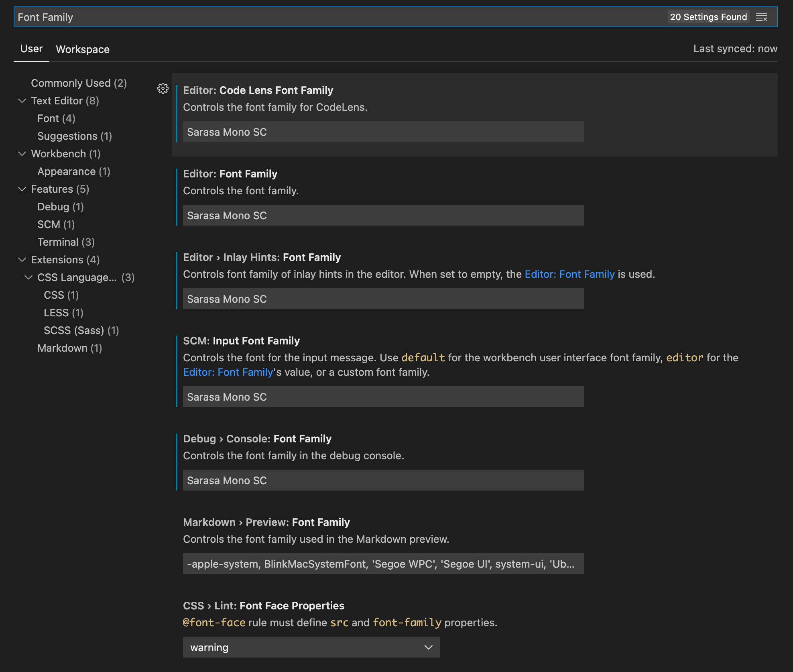Click the Markdown › Preview: Font Family title
Viewport: 793px width, 672px height.
click(x=266, y=522)
